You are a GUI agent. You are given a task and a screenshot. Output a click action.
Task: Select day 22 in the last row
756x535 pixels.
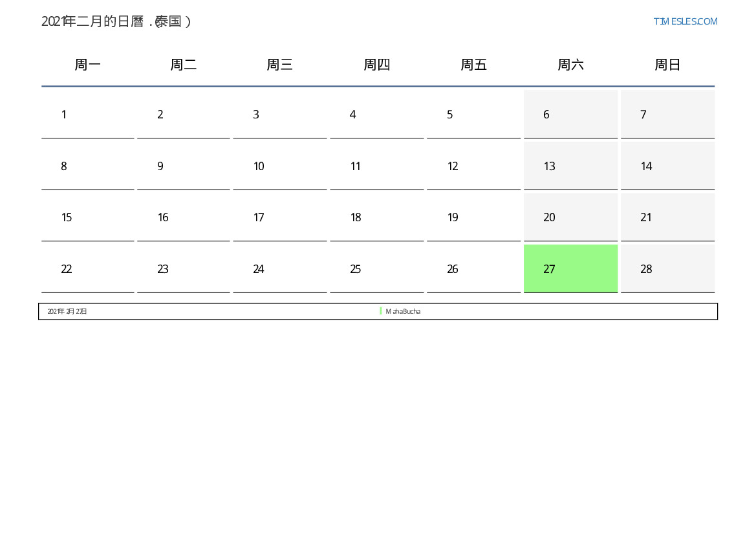tap(88, 269)
